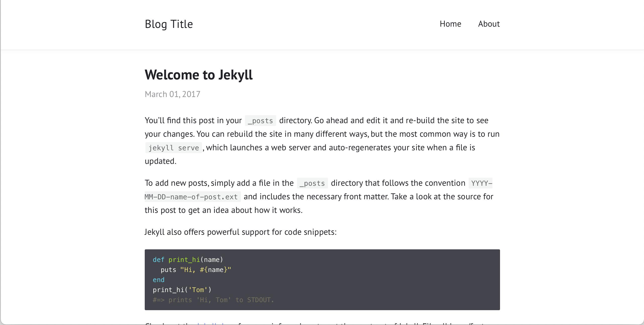Click the print_hi('Tom') code line

[x=182, y=290]
